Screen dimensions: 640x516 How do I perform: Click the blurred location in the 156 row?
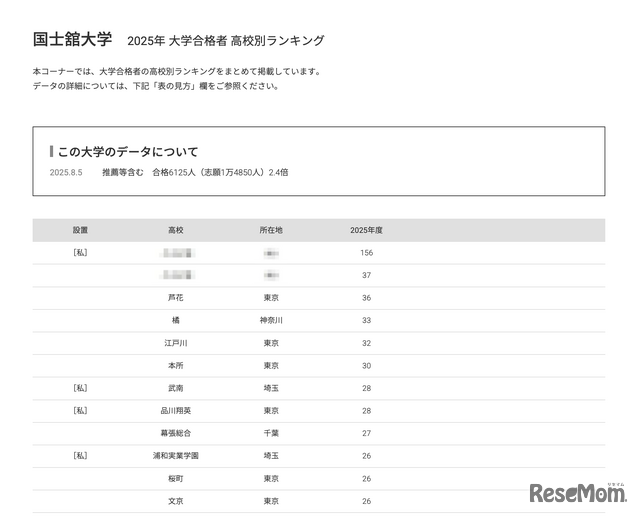click(x=271, y=254)
